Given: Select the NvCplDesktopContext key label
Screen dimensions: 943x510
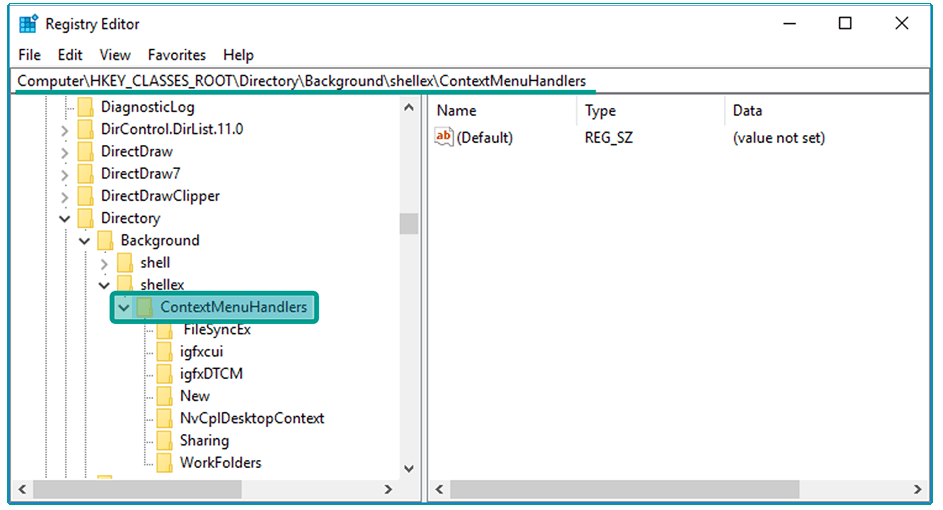Looking at the screenshot, I should [x=252, y=419].
